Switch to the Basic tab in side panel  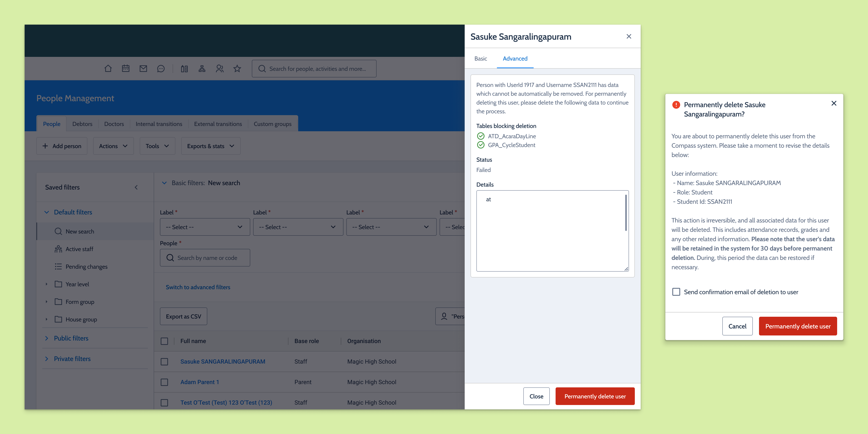[x=481, y=59]
